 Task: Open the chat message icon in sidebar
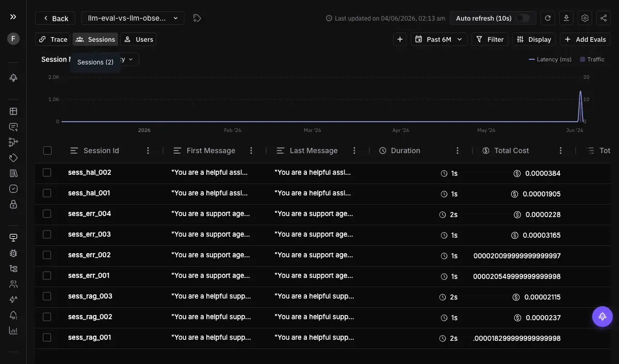tap(13, 127)
